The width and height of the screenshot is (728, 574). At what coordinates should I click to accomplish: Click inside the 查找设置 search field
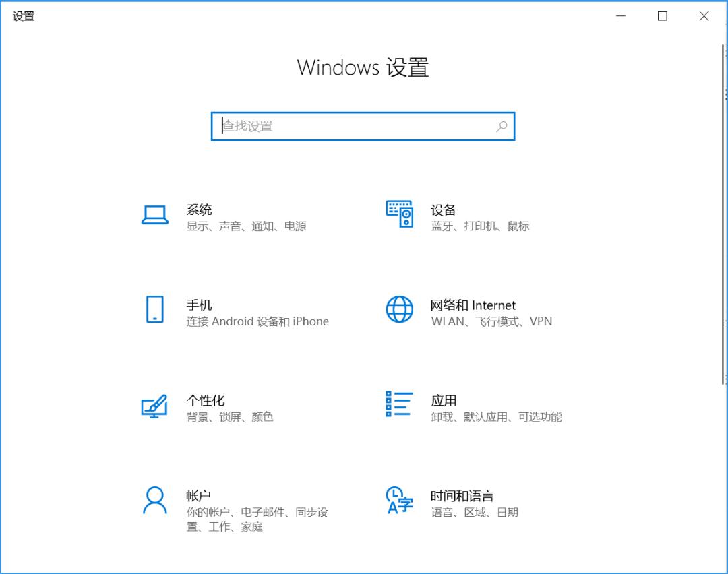(x=337, y=126)
